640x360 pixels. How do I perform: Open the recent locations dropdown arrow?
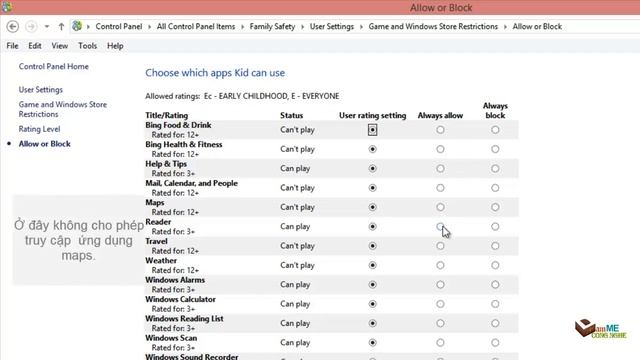click(47, 27)
